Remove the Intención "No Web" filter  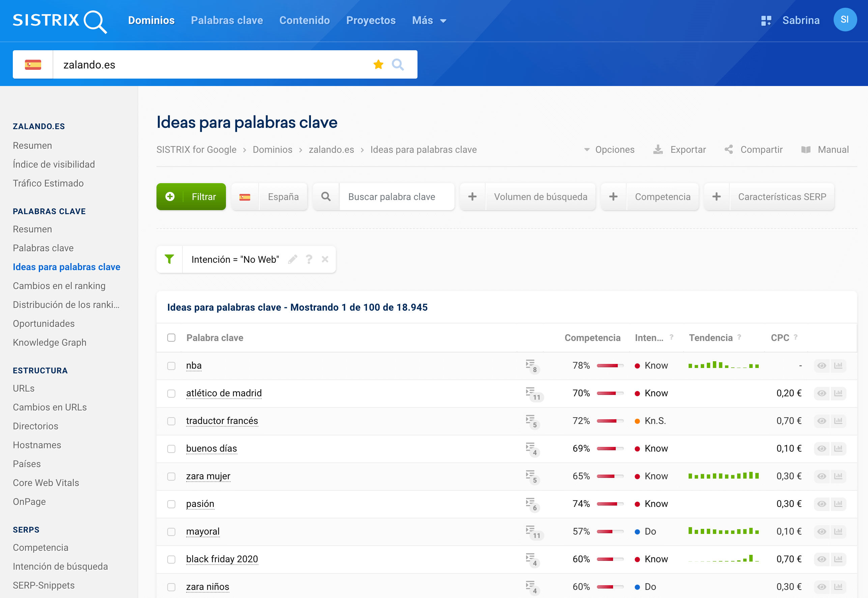tap(325, 259)
